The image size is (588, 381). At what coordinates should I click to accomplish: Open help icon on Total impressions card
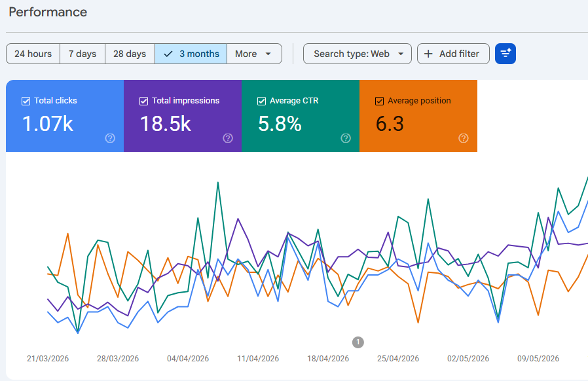228,138
